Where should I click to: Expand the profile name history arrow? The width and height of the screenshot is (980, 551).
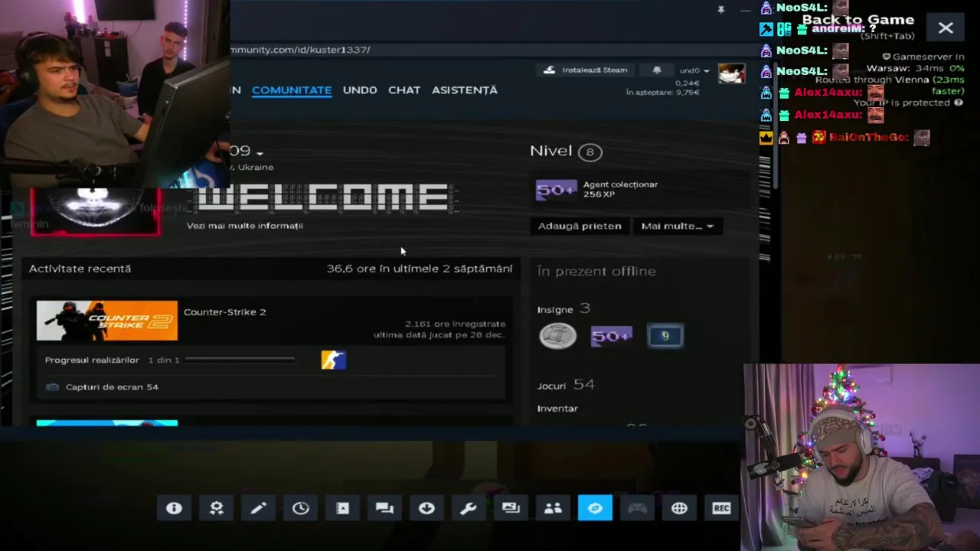(260, 154)
